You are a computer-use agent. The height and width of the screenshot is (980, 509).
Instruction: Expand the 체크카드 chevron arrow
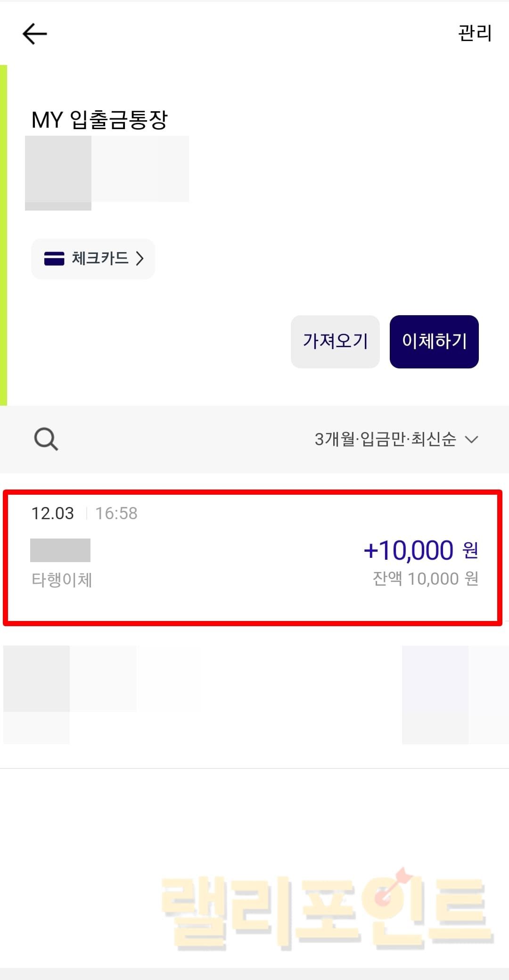tap(140, 259)
